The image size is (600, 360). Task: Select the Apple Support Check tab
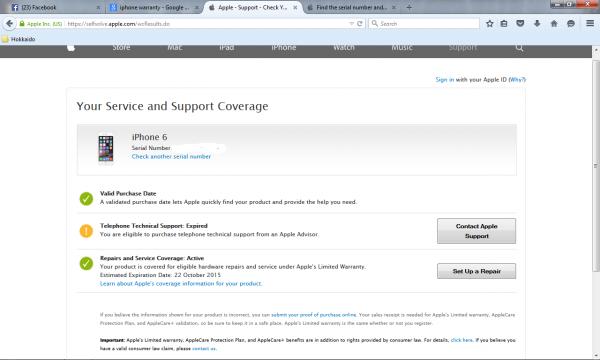pos(253,7)
